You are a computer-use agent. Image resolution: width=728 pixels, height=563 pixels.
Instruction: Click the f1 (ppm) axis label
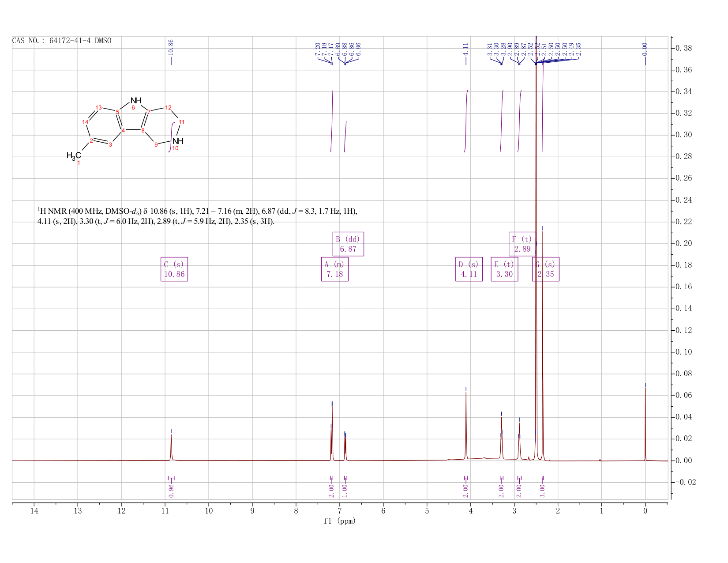coord(340,521)
